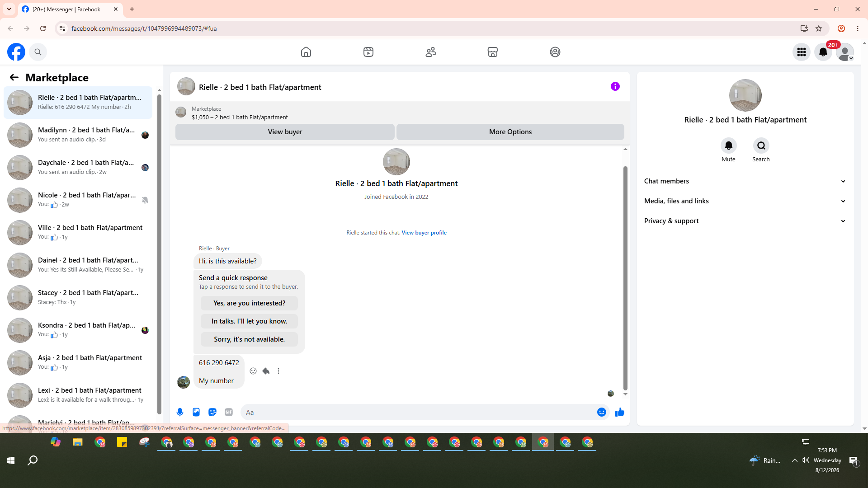This screenshot has width=868, height=488.
Task: Open the Windows Start menu
Action: (11, 460)
